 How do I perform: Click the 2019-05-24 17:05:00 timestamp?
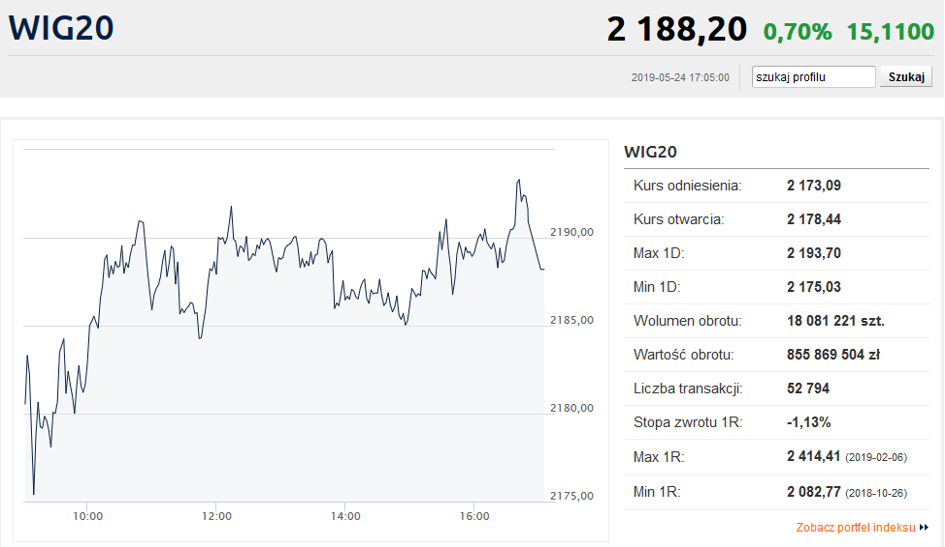(x=680, y=78)
